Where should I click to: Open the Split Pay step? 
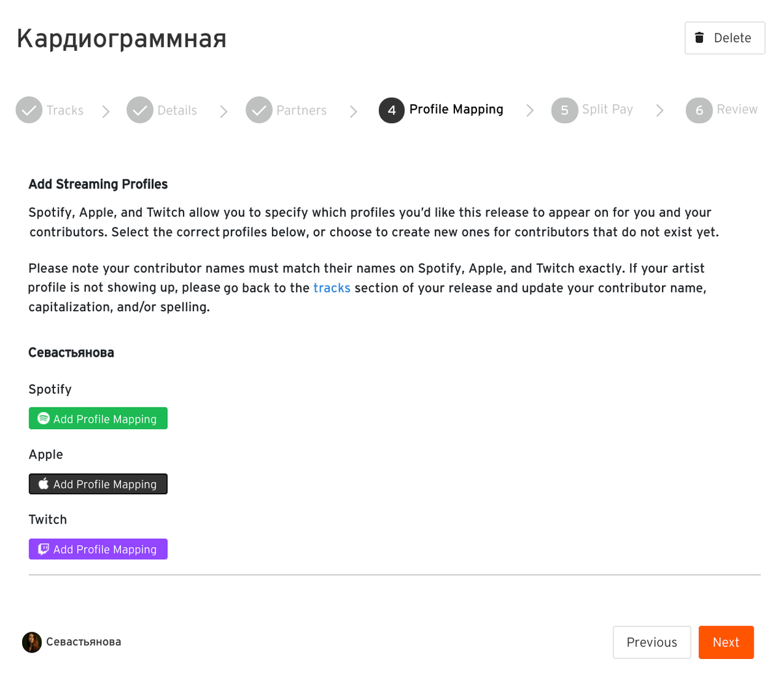point(607,109)
